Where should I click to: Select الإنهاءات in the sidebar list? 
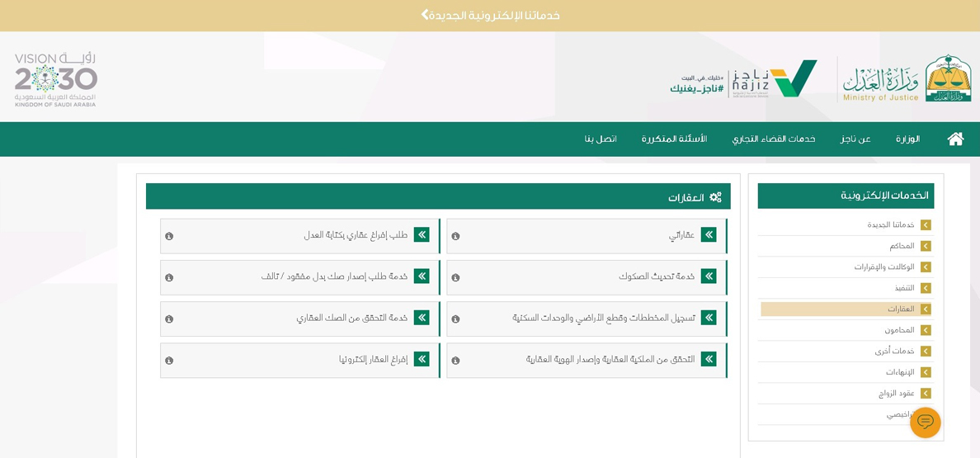click(899, 372)
